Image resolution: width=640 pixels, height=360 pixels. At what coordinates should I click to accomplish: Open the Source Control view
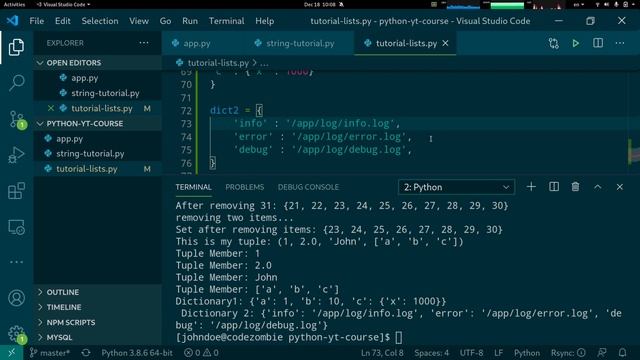[16, 120]
